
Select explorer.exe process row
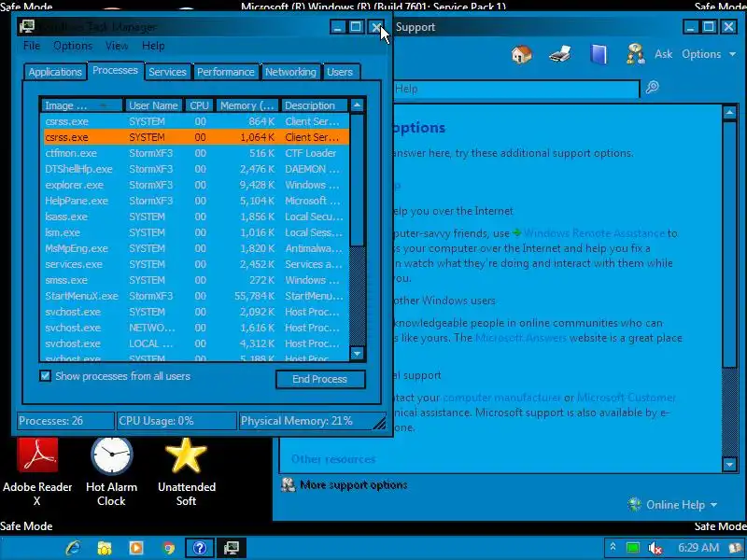[195, 185]
